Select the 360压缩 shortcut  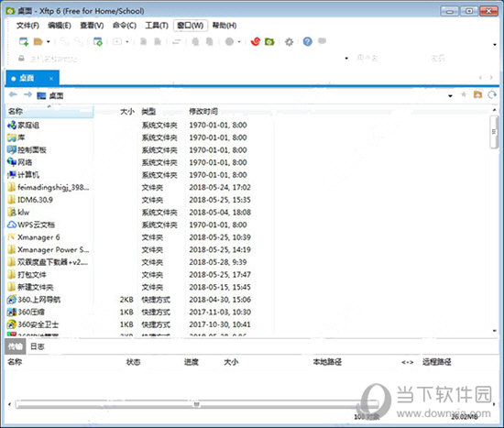click(x=26, y=312)
